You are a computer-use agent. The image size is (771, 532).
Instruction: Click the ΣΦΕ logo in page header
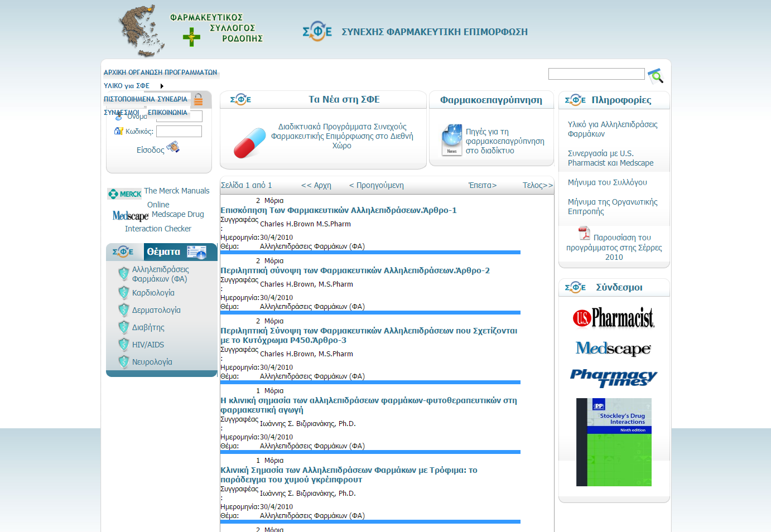tap(317, 31)
